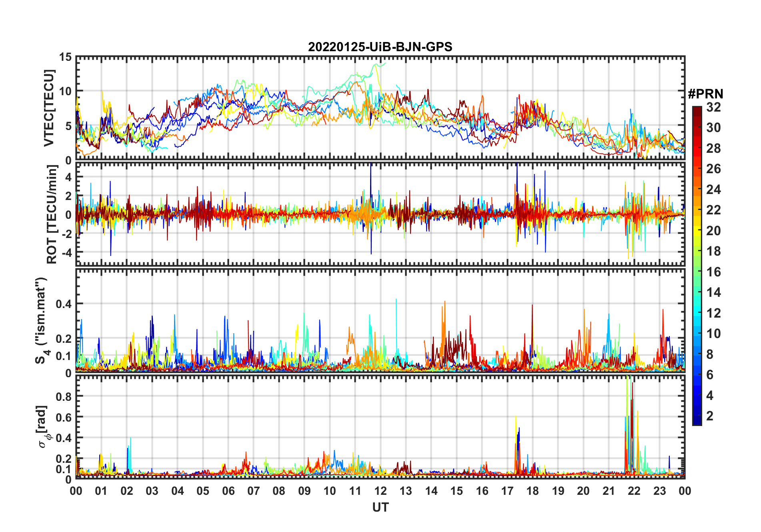The image size is (761, 532).
Task: Select hour label "18" on the UT axis
Action: coord(533,491)
